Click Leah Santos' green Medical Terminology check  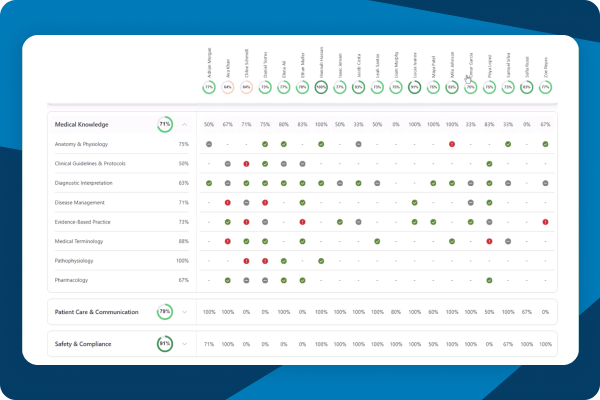[377, 242]
